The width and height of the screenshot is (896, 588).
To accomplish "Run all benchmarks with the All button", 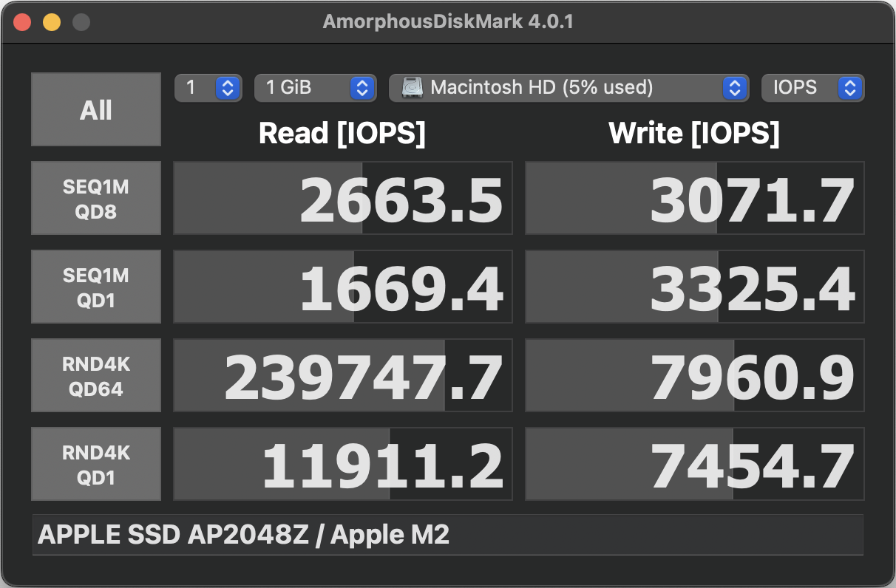I will [96, 109].
